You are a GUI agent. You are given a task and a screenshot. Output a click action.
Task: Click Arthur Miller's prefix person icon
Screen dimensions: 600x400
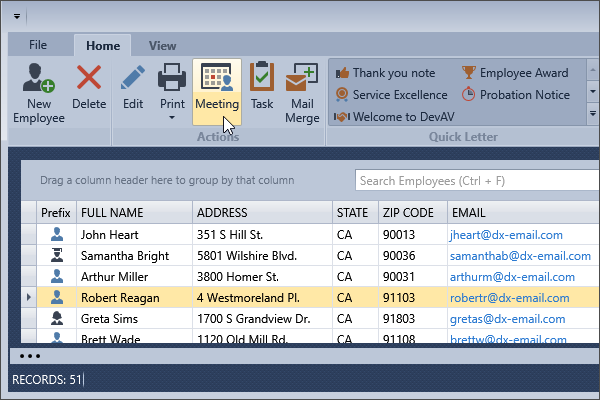pyautogui.click(x=57, y=276)
